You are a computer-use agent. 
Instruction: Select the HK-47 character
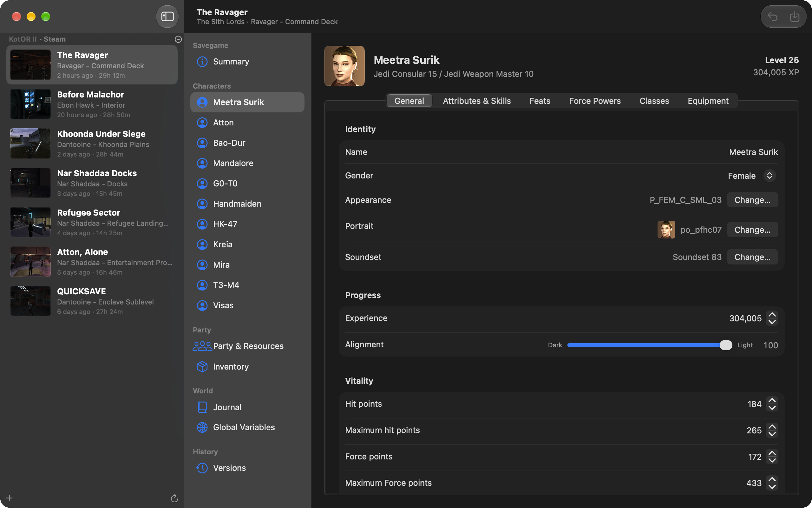247,224
